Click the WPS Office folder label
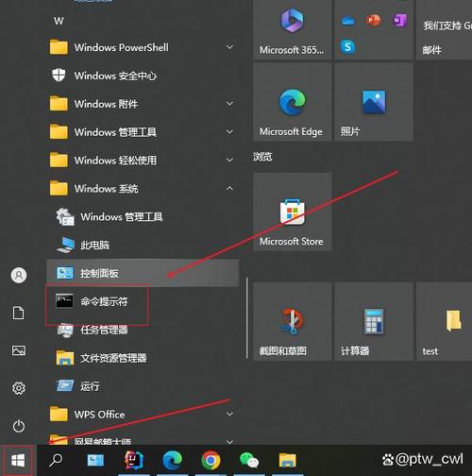The width and height of the screenshot is (472, 476). click(99, 415)
